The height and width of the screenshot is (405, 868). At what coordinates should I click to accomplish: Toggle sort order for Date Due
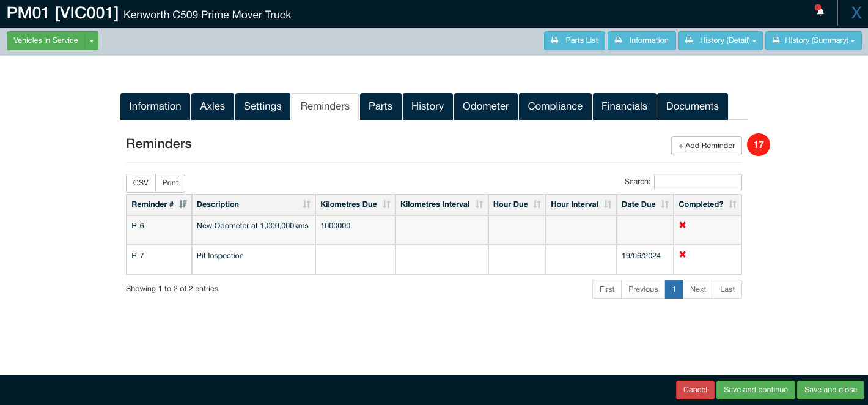click(x=664, y=204)
